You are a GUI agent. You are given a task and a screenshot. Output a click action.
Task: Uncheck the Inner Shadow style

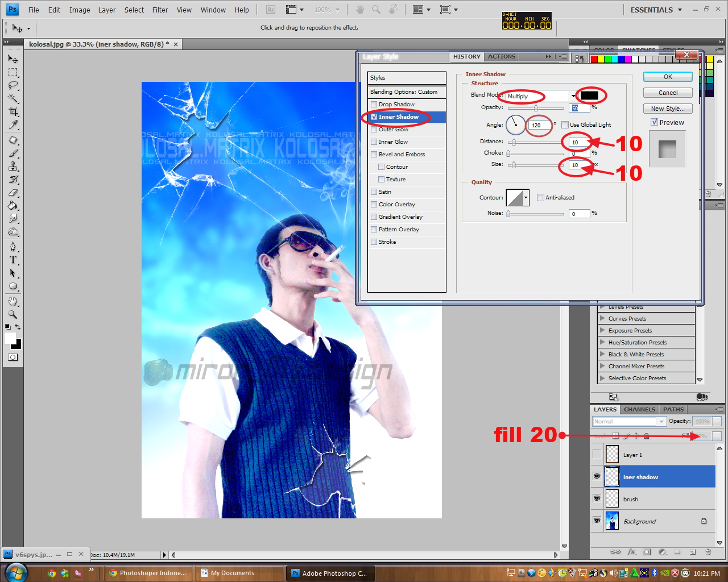pos(374,117)
